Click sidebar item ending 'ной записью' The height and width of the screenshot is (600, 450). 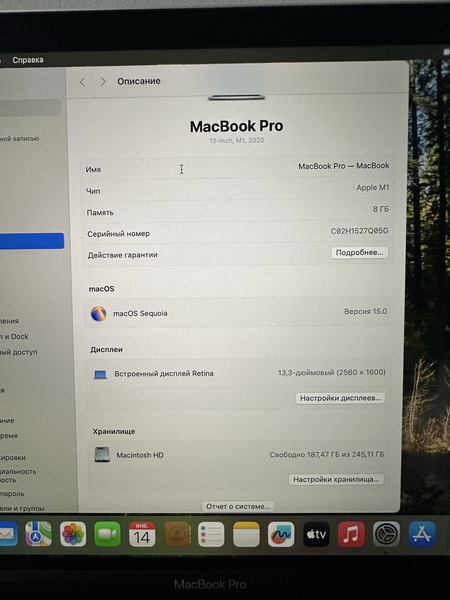click(x=20, y=139)
